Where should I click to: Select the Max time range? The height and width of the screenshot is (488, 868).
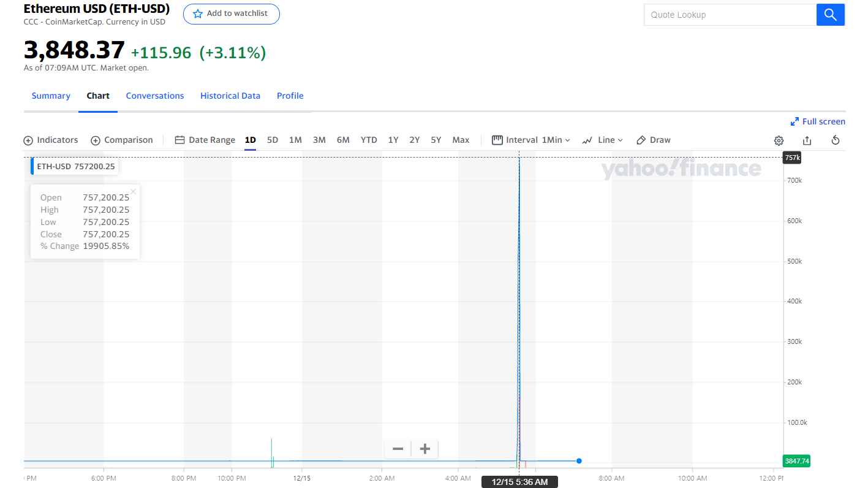coord(461,140)
